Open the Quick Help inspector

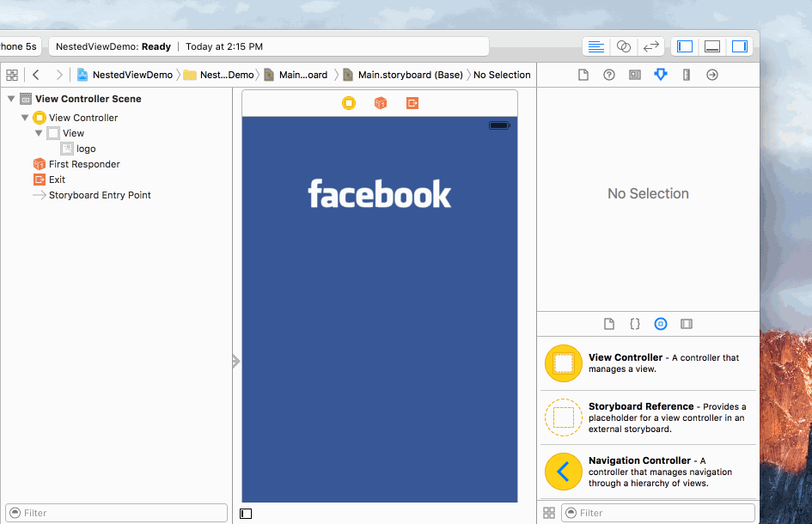pos(609,75)
